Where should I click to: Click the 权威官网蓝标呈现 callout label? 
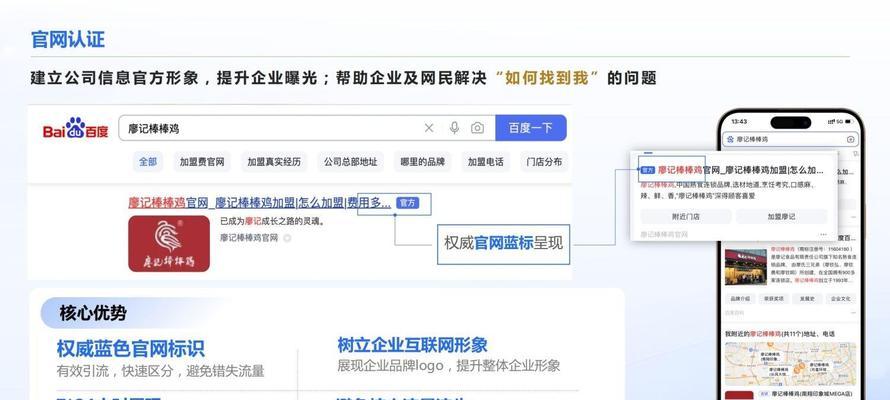coord(503,243)
